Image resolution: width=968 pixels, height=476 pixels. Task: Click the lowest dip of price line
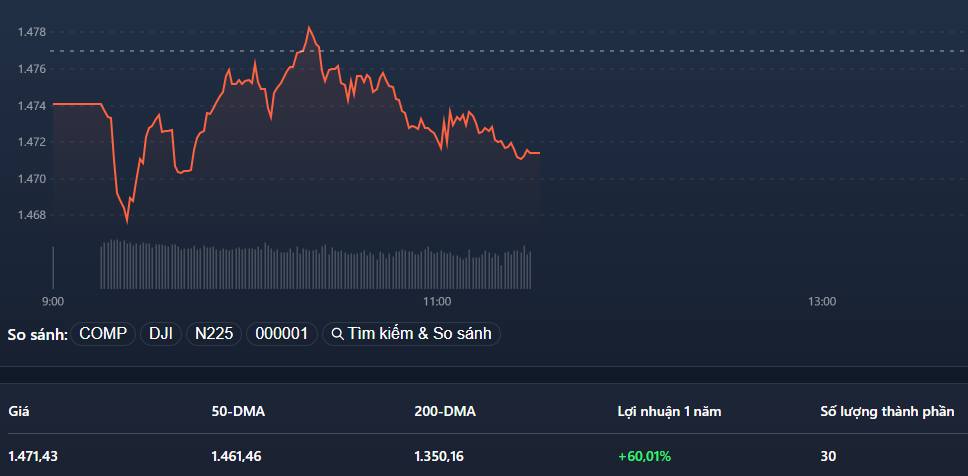pos(127,220)
